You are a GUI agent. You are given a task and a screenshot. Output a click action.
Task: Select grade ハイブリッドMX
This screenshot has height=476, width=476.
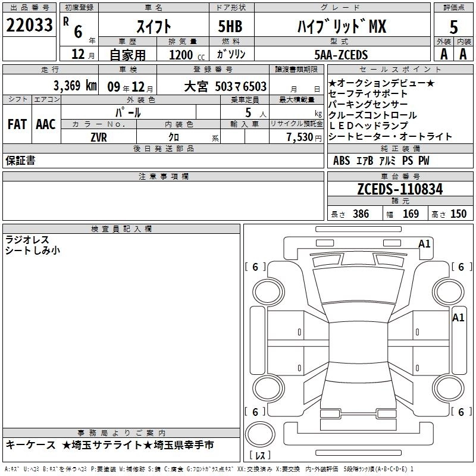(x=342, y=26)
